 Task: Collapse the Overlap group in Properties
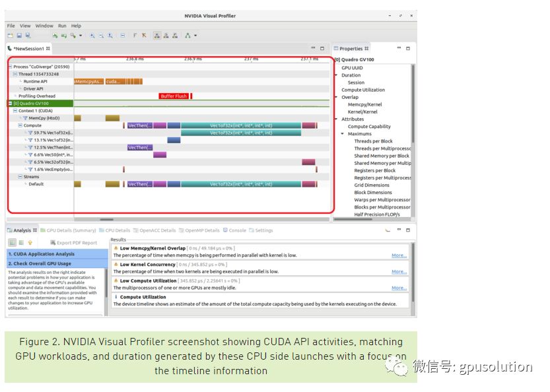pos(336,97)
